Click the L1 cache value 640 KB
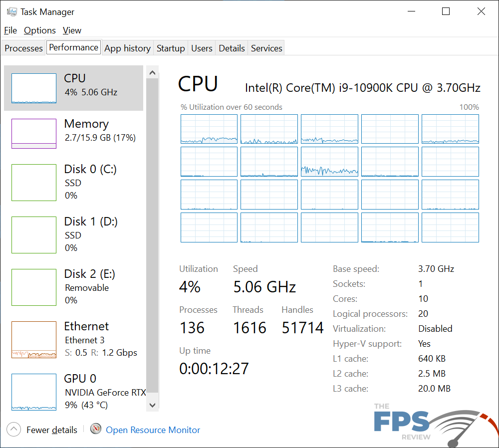Image resolution: width=499 pixels, height=448 pixels. pos(432,359)
